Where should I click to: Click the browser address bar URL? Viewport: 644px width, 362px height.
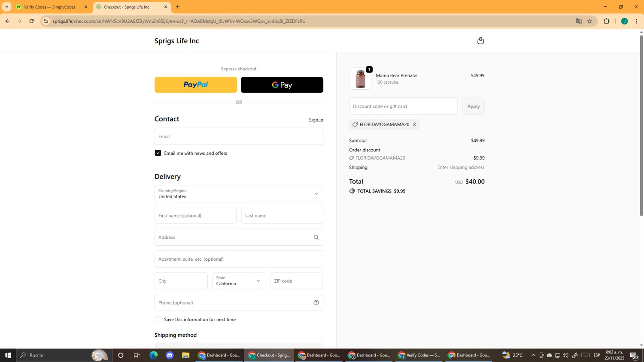point(179,21)
